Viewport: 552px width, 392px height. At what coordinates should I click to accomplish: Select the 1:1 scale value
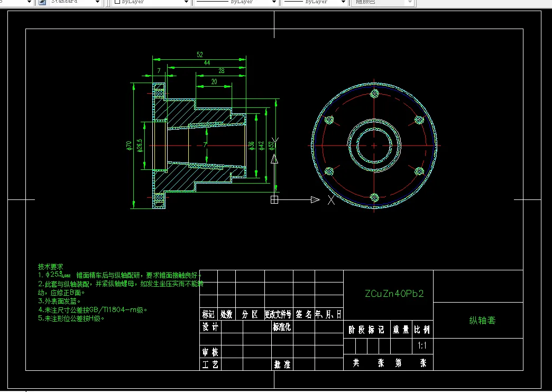pyautogui.click(x=422, y=345)
